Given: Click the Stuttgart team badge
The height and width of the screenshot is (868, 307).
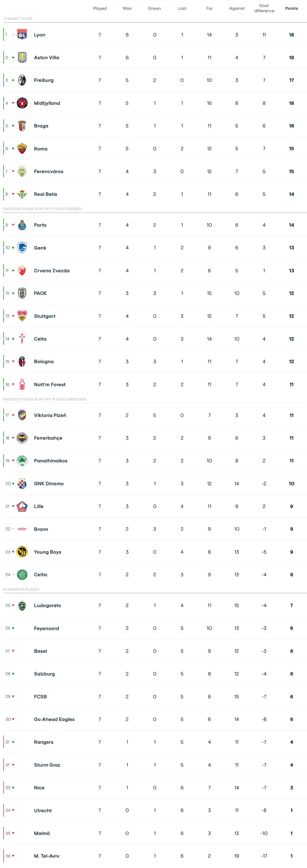Looking at the screenshot, I should point(22,316).
